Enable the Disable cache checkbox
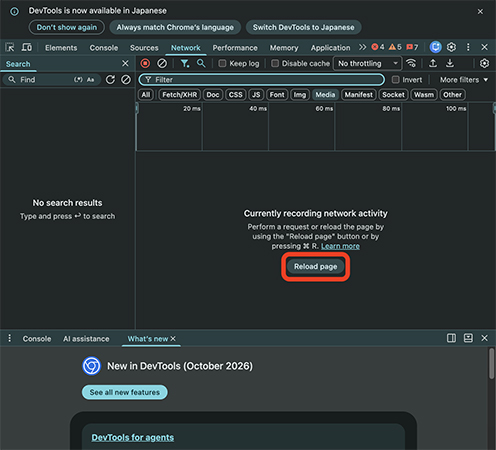 pos(275,63)
